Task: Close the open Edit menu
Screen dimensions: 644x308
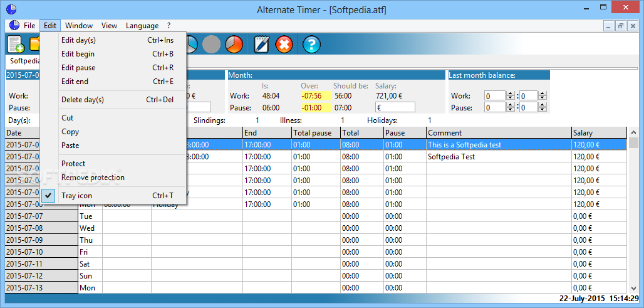Action: tap(50, 26)
